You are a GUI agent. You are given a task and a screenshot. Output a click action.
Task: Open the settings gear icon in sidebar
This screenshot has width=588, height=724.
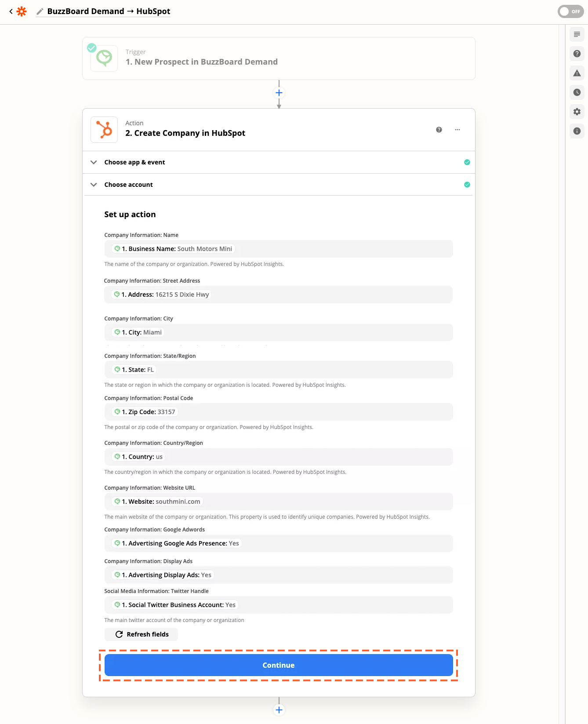[577, 112]
